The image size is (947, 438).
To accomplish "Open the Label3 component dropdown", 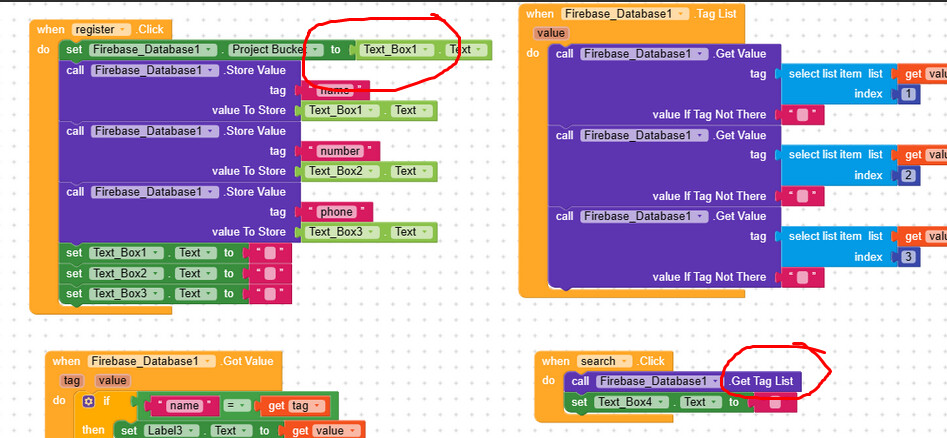I will 172,431.
